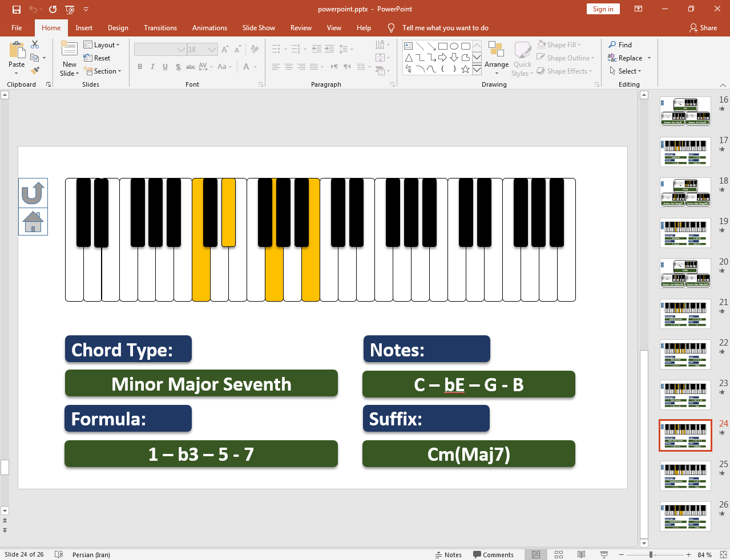Toggle Align Left paragraph alignment
This screenshot has width=730, height=560.
[276, 67]
